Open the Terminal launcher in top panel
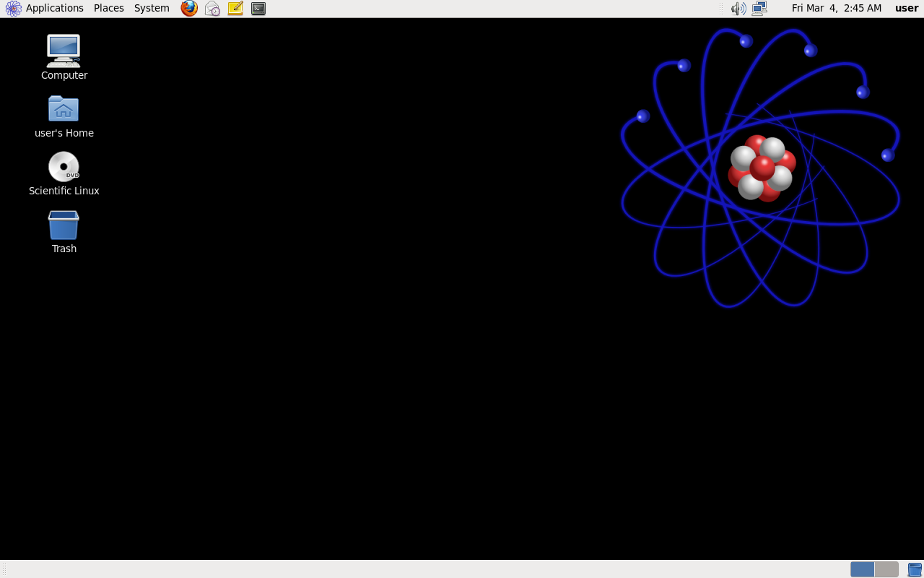 (258, 9)
